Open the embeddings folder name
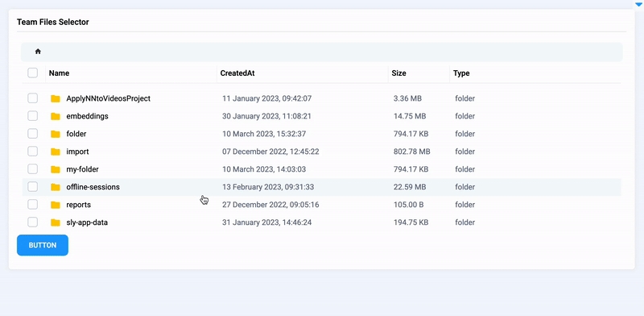 point(87,116)
